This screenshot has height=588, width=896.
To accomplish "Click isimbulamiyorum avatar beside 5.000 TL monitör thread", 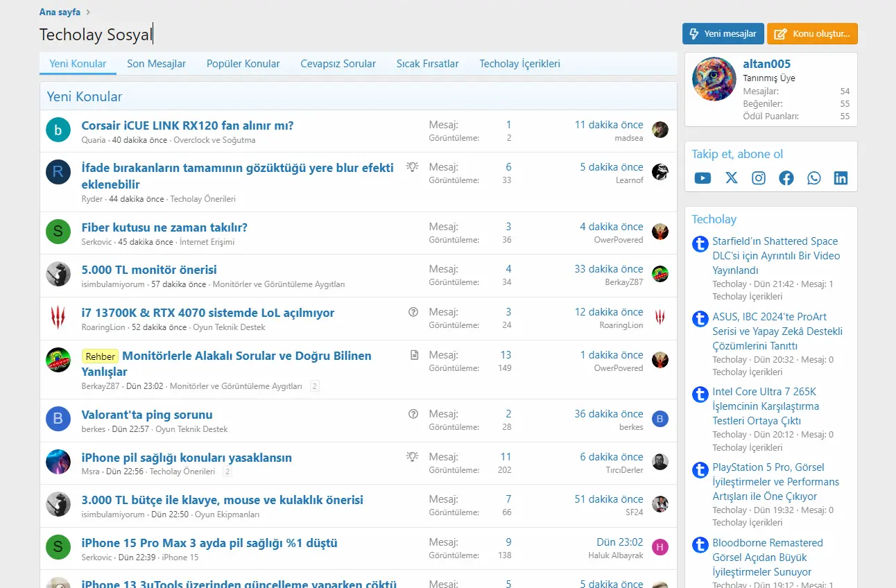I will click(x=58, y=274).
